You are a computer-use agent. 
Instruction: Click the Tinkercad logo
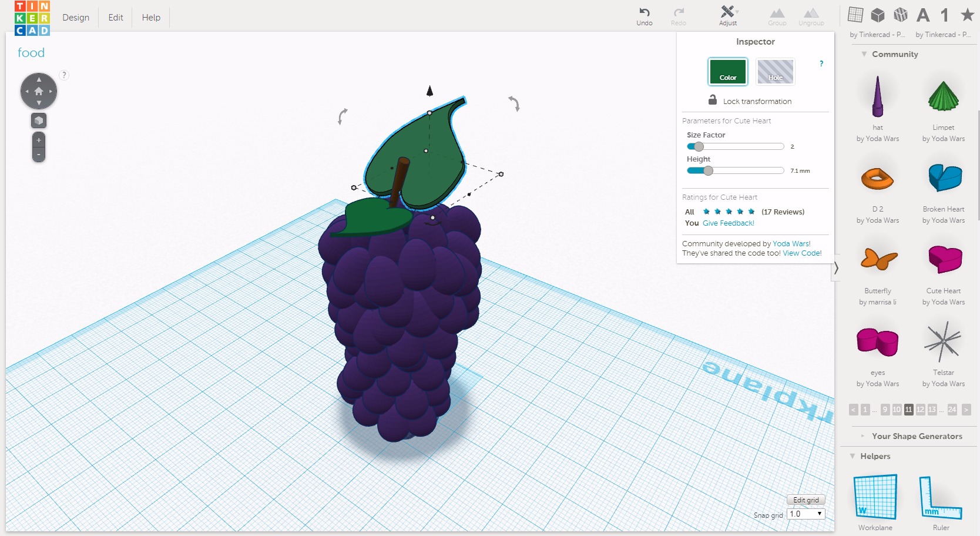32,18
